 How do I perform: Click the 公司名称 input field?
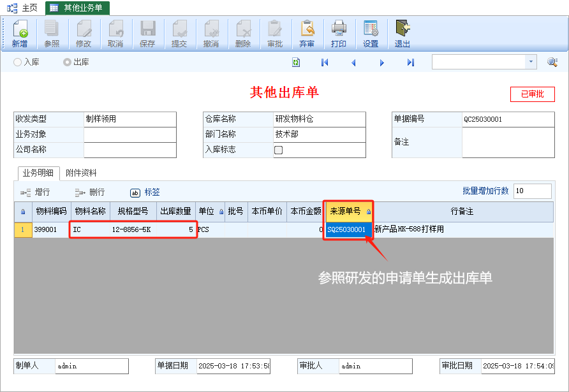tap(130, 150)
